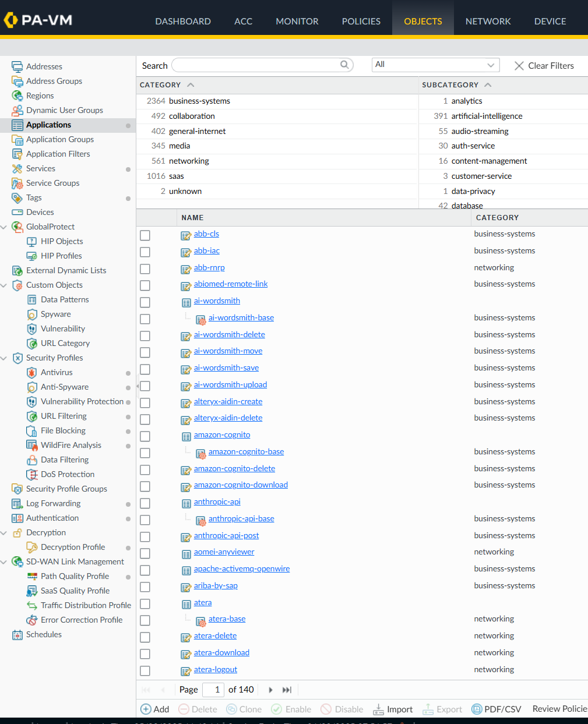This screenshot has height=724, width=588.
Task: Collapse the Security Profiles tree section
Action: [4, 358]
